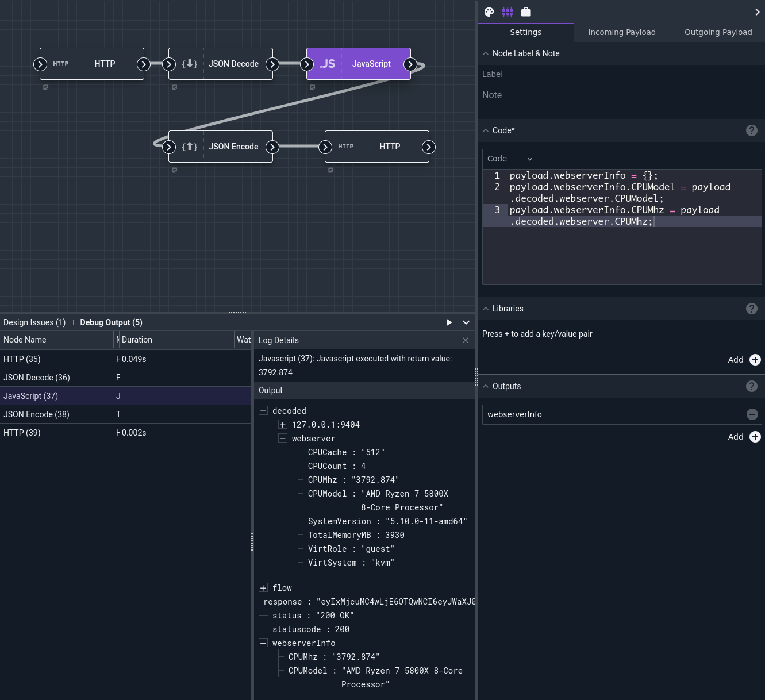Collapse the decoded tree in Log Details

263,410
